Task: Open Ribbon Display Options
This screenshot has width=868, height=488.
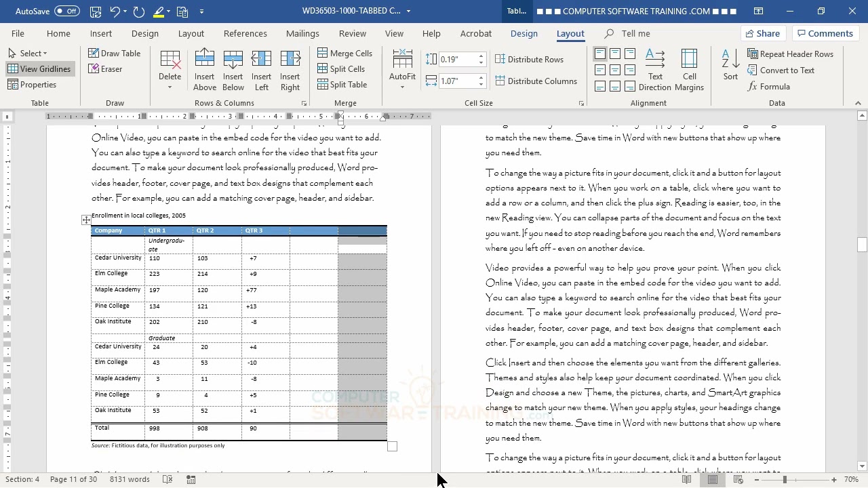Action: click(x=758, y=12)
